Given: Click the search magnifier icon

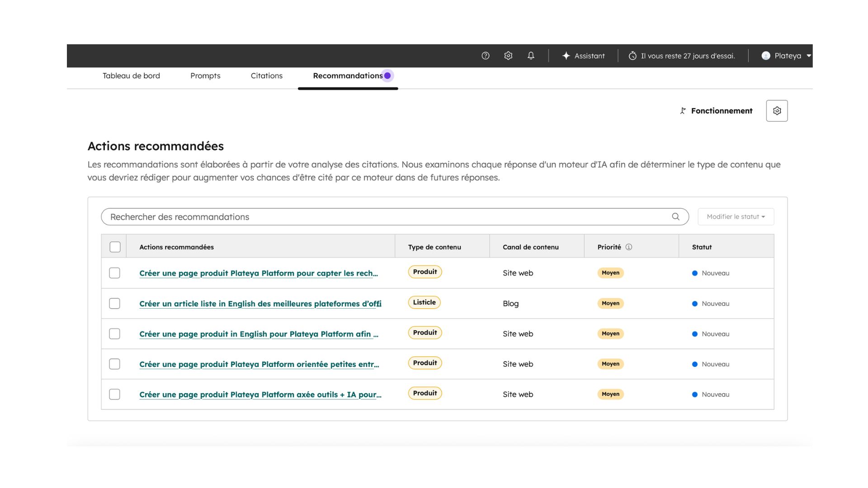Looking at the screenshot, I should click(x=675, y=216).
